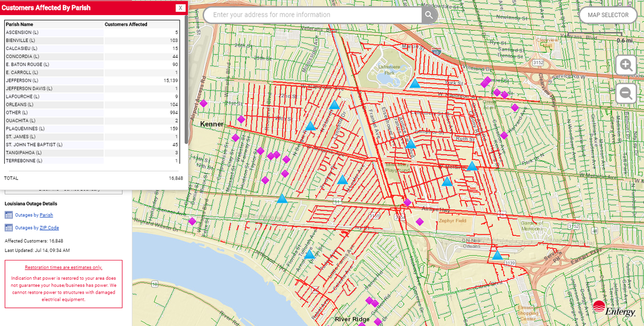Click the map zoom-in magnifier icon
This screenshot has width=644, height=326.
pyautogui.click(x=626, y=64)
